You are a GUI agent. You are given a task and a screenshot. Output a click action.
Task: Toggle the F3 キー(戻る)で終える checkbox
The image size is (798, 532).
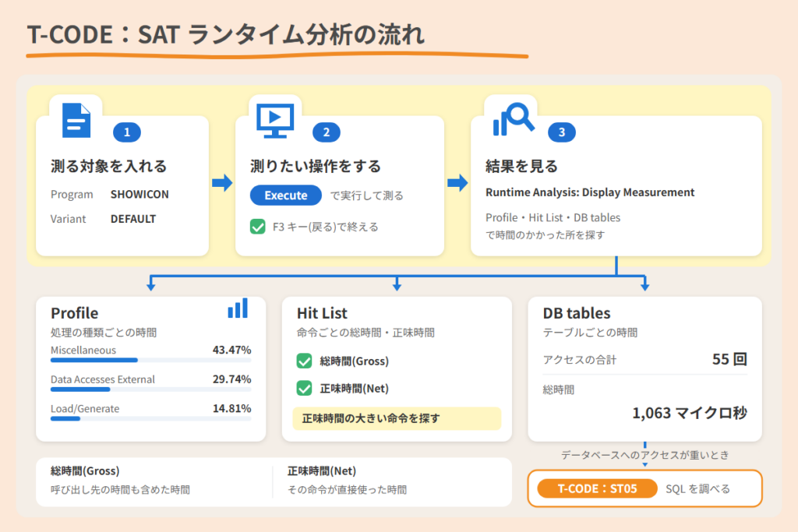click(257, 227)
